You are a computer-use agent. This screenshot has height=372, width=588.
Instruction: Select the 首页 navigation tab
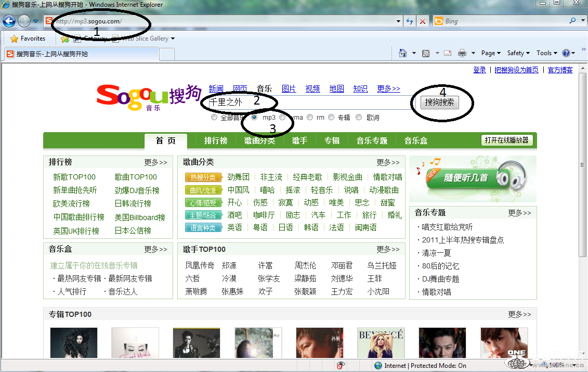pyautogui.click(x=166, y=141)
